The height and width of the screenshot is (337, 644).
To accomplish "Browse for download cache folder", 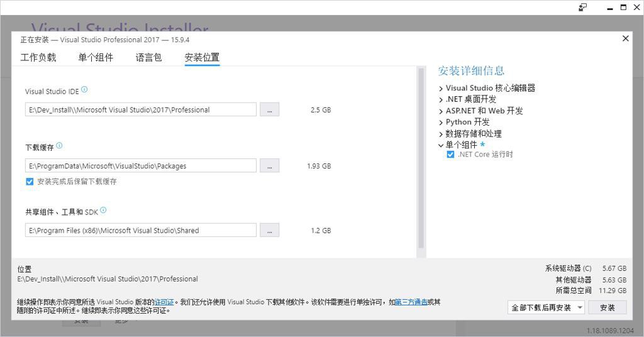I will (x=269, y=166).
